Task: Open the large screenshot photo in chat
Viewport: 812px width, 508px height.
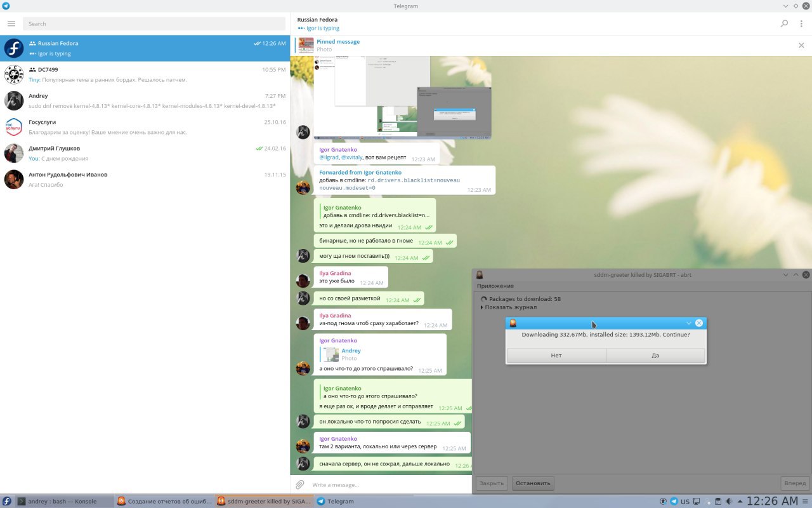Action: [402, 97]
